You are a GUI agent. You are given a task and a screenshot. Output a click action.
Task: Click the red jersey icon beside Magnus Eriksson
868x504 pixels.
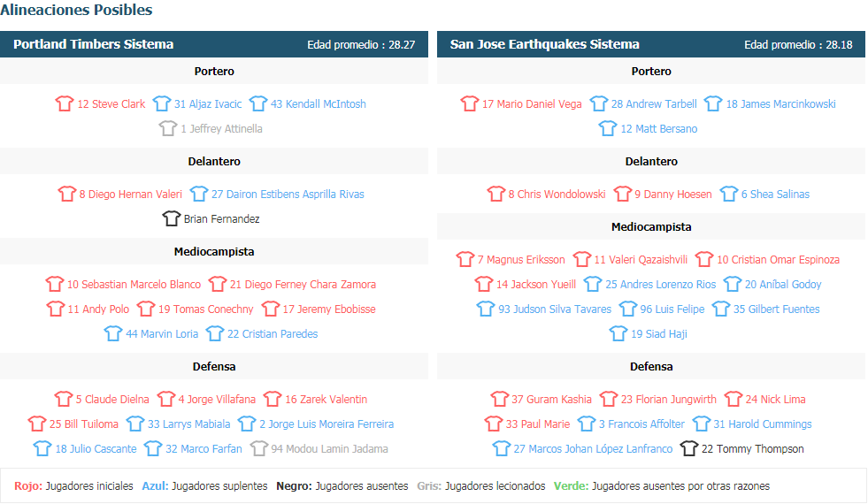465,259
